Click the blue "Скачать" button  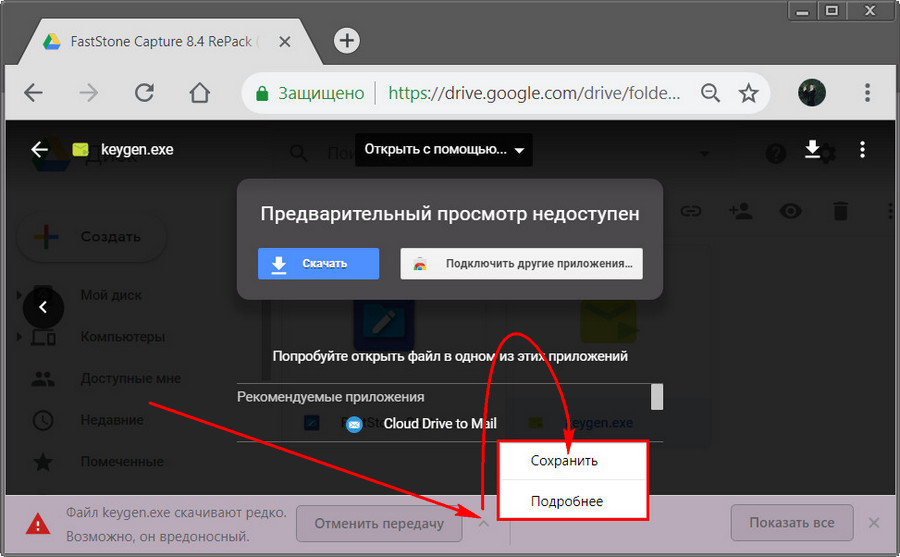coord(319,264)
